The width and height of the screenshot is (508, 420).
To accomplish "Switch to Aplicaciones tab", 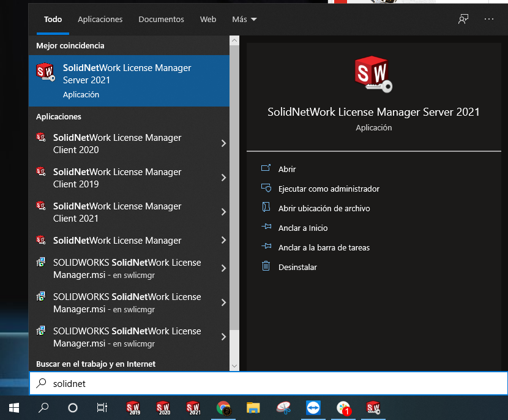I will (100, 20).
